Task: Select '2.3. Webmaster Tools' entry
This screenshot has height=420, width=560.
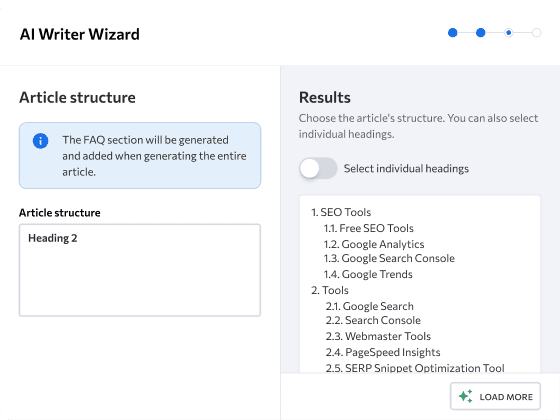Action: tap(378, 336)
